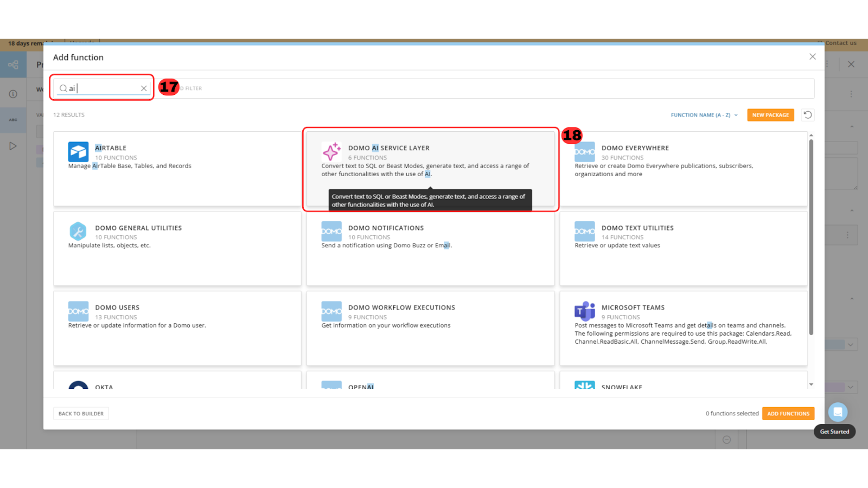This screenshot has width=868, height=488.
Task: Open the Domo Text Utilities title
Action: [637, 228]
